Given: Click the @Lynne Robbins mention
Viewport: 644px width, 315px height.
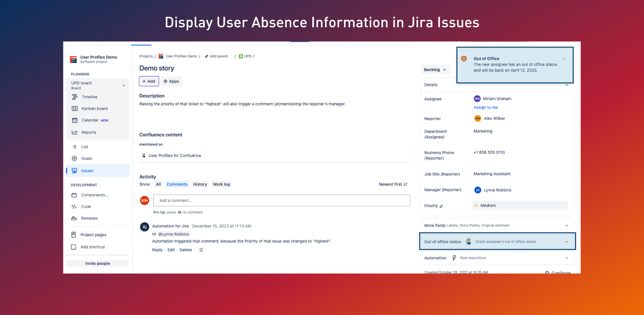Looking at the screenshot, I should (174, 234).
